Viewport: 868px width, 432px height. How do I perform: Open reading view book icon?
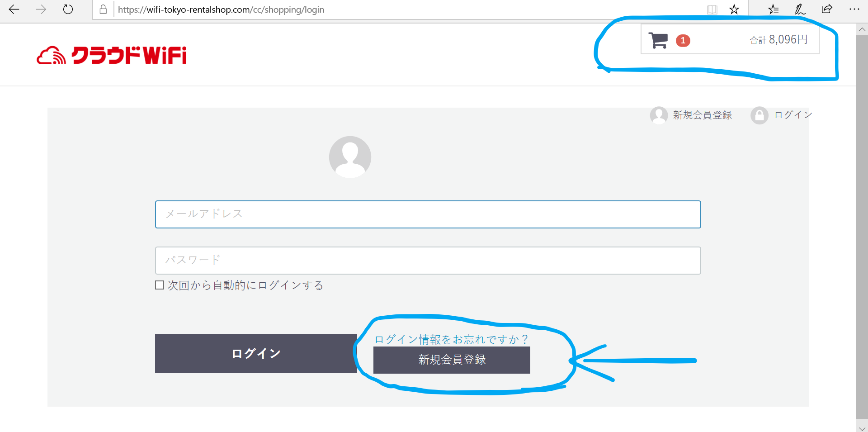[x=712, y=9]
